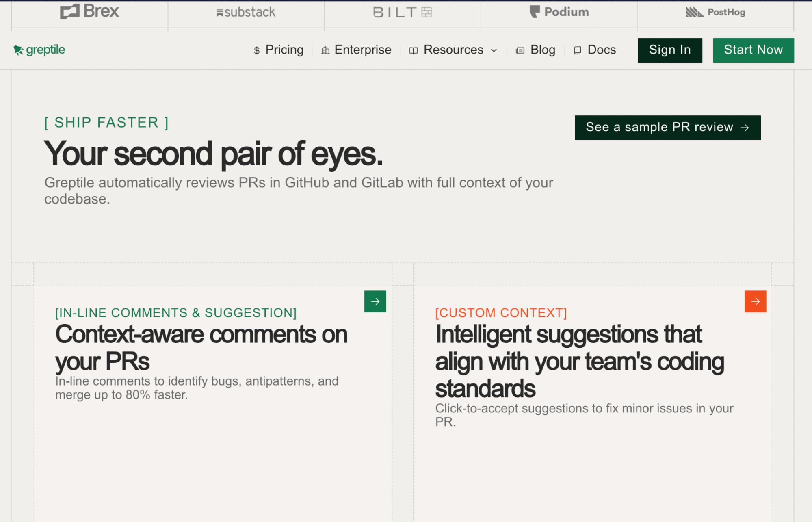Click the PostHog customer logo
Image resolution: width=812 pixels, height=522 pixels.
715,12
